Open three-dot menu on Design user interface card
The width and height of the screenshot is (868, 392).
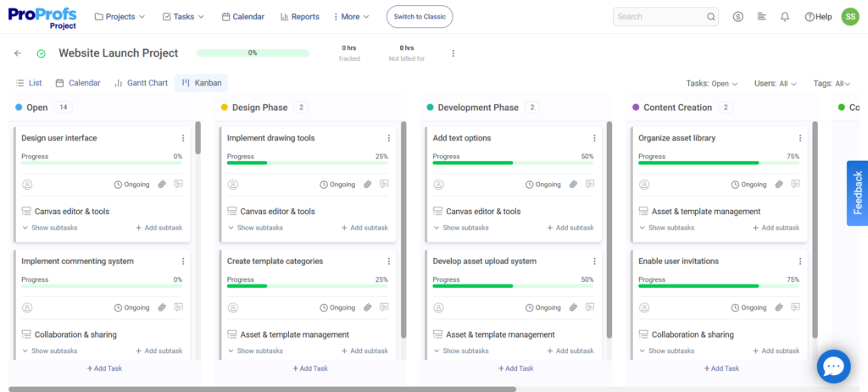point(183,138)
